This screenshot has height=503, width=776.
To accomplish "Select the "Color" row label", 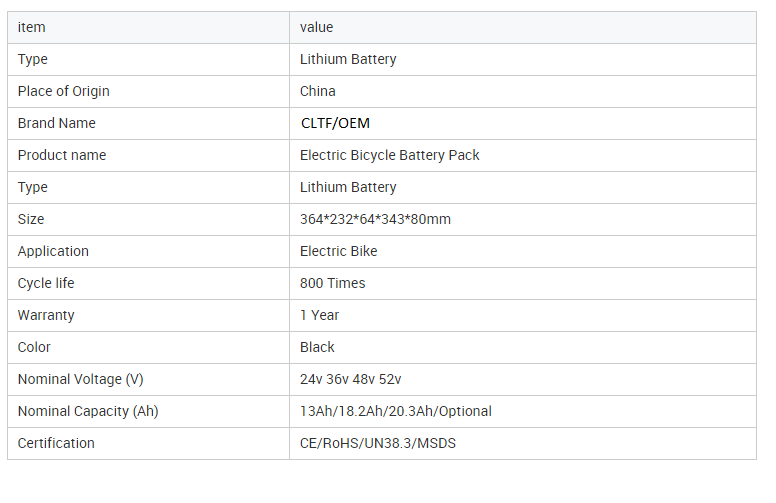I will (34, 347).
